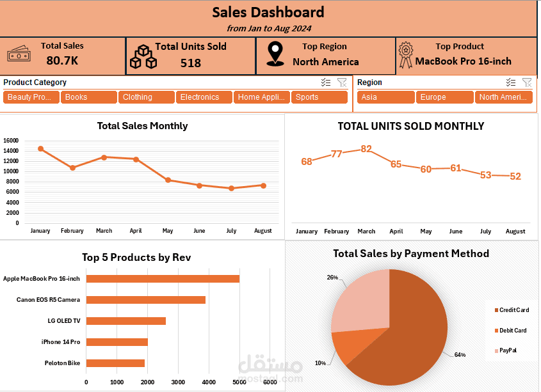The image size is (541, 392).
Task: Click the March point on sales chart
Action: point(104,157)
